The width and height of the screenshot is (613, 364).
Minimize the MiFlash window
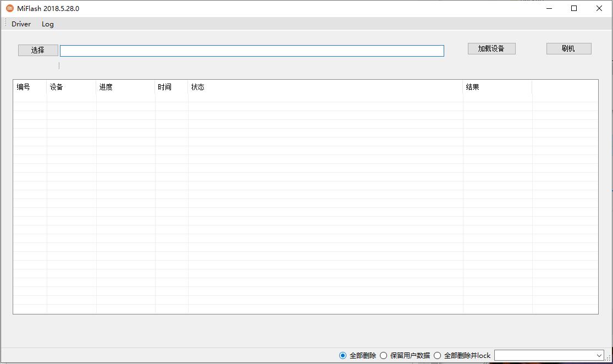pos(549,8)
